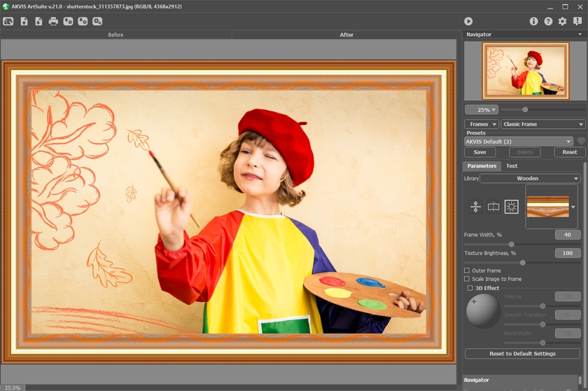
Task: Open the Classic Frame type dropdown
Action: (543, 124)
